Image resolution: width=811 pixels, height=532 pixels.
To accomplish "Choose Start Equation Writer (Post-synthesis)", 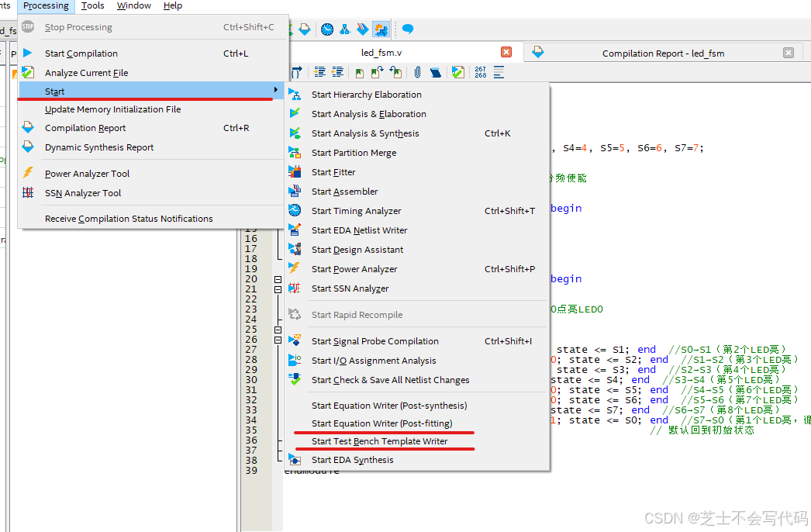I will [x=417, y=406].
